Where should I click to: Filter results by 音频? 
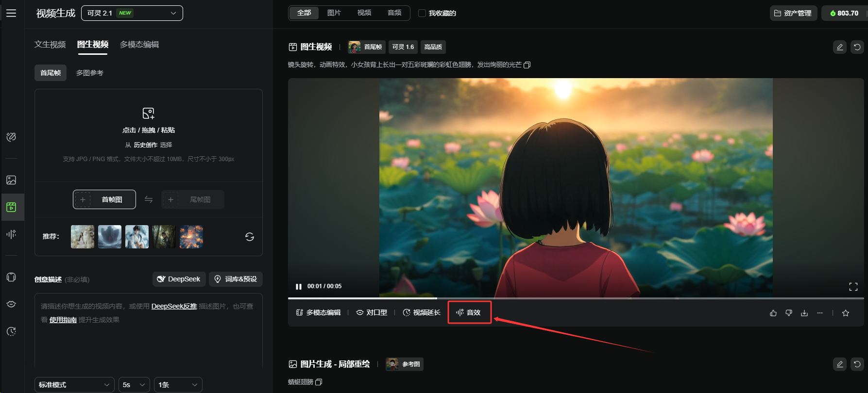pyautogui.click(x=394, y=13)
